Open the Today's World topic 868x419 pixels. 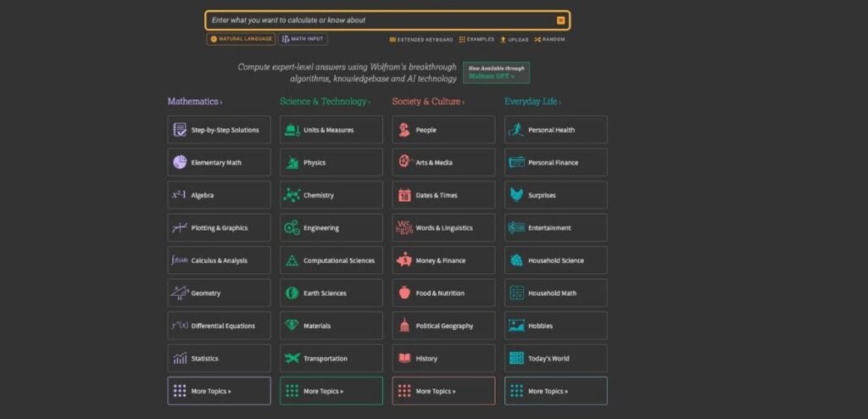pyautogui.click(x=556, y=359)
